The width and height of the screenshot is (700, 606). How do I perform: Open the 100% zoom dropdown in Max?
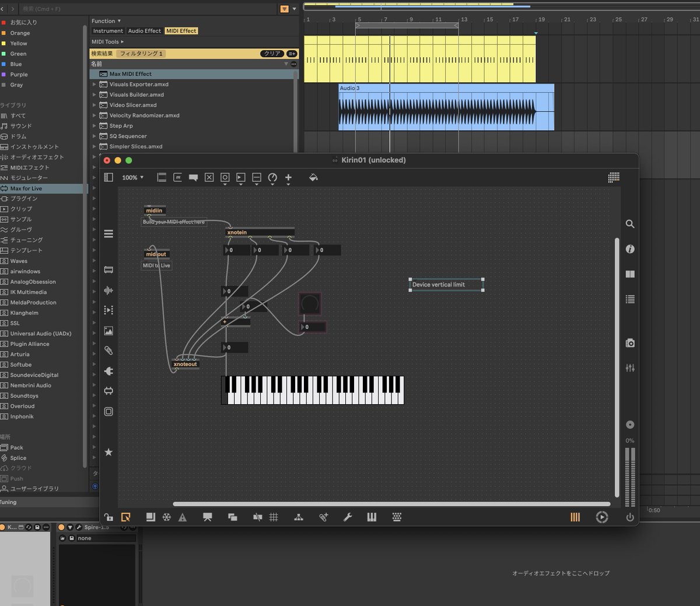click(132, 177)
